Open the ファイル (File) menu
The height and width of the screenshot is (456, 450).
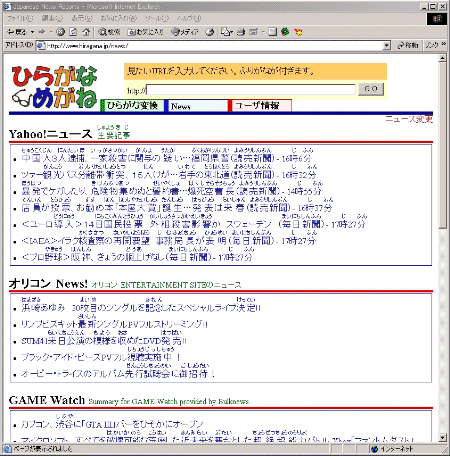[x=20, y=18]
